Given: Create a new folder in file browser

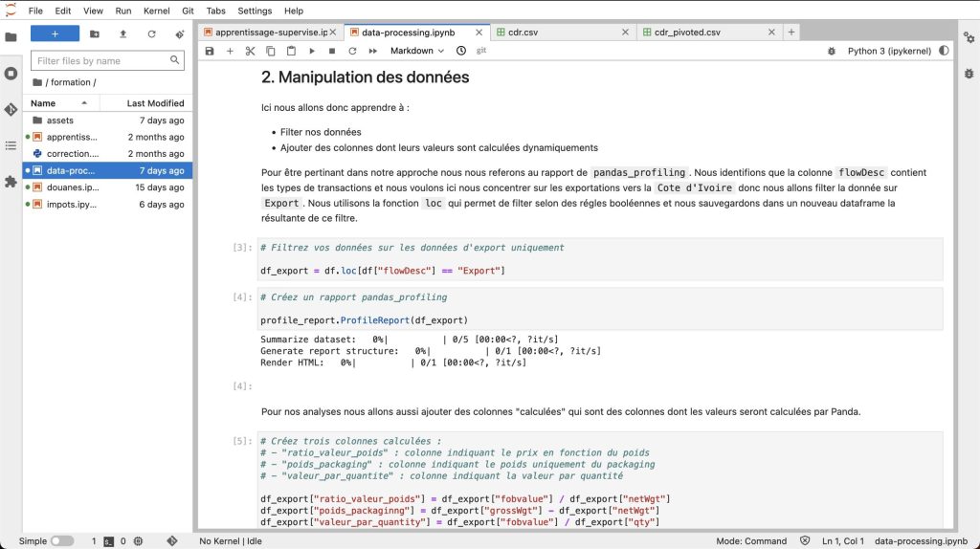Looking at the screenshot, I should coord(95,33).
